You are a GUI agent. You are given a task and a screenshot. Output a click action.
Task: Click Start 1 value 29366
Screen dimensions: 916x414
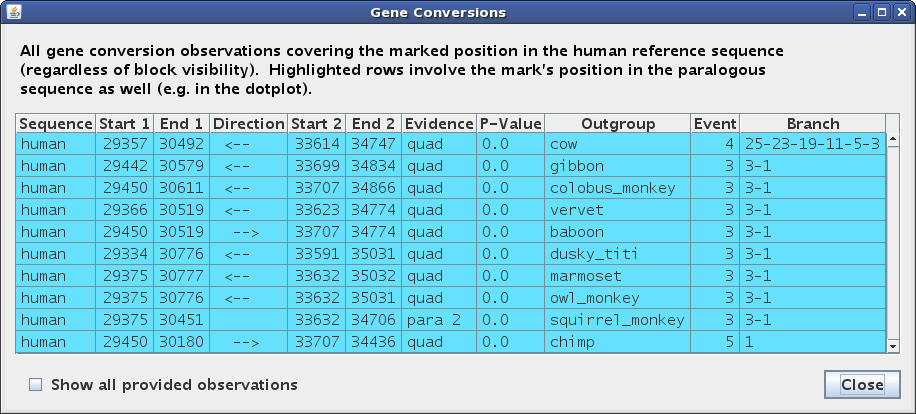tap(125, 210)
